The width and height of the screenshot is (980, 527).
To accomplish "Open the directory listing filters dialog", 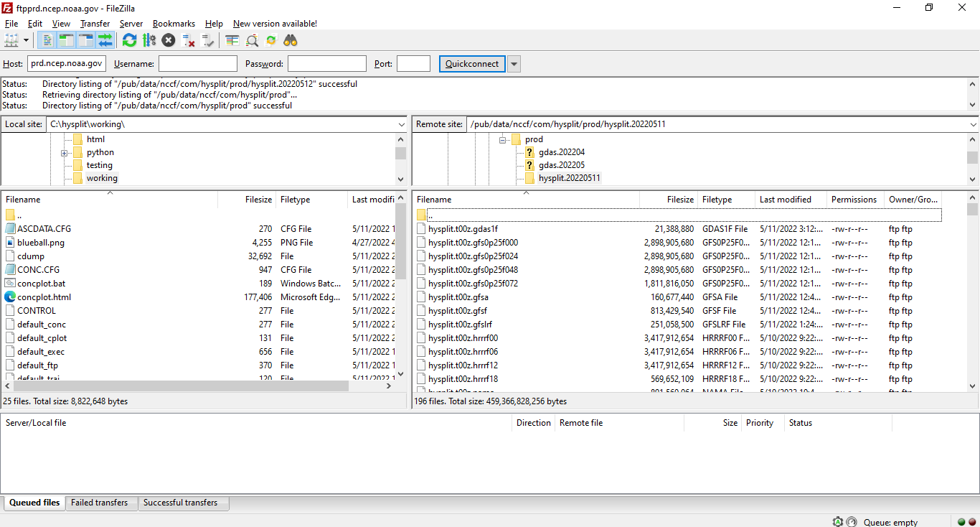I will coord(232,40).
